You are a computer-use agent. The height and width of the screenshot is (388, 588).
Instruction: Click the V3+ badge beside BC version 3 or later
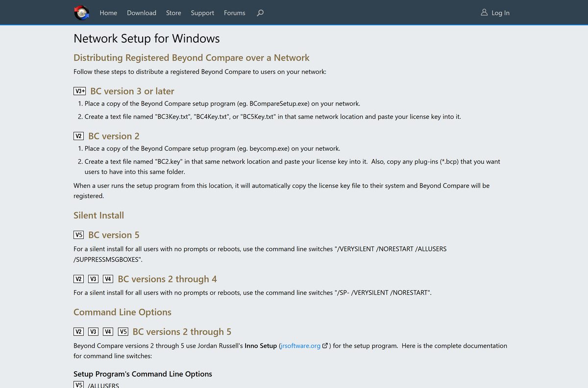pos(80,91)
